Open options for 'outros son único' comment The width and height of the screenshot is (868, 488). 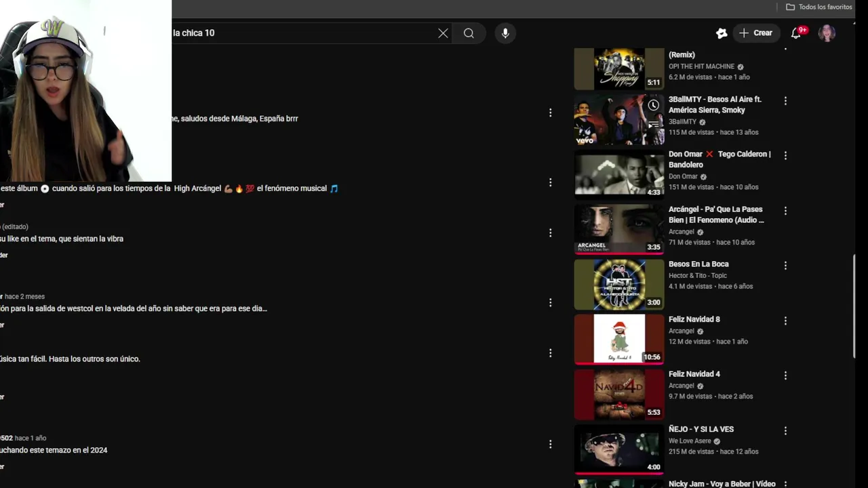point(550,352)
